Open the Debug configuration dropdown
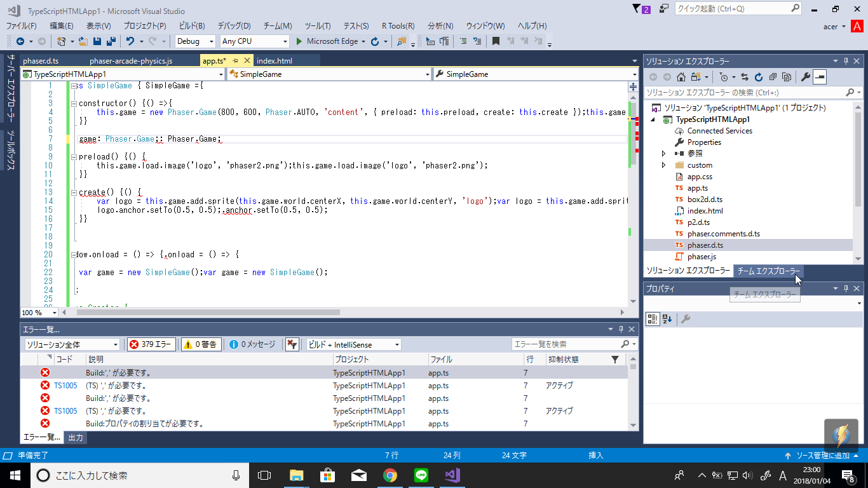 [196, 41]
